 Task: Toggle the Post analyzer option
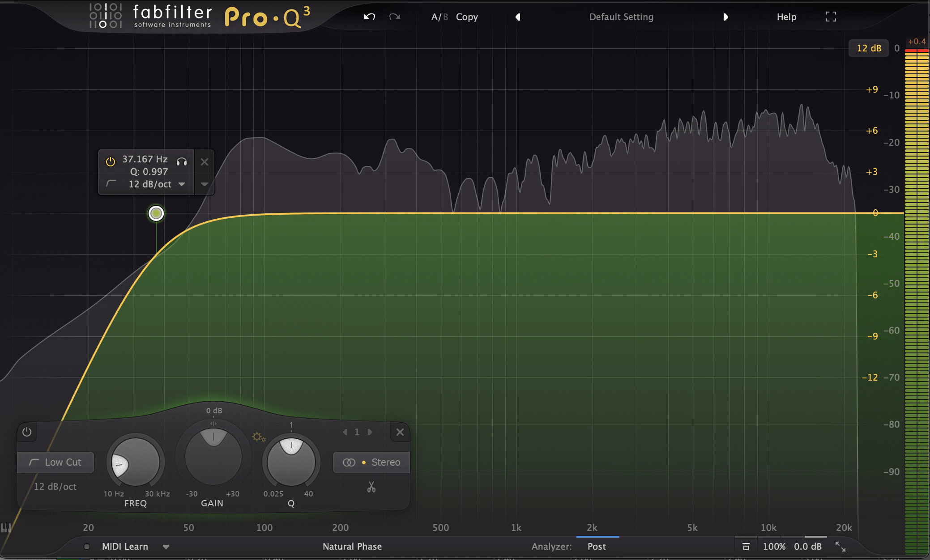[597, 547]
